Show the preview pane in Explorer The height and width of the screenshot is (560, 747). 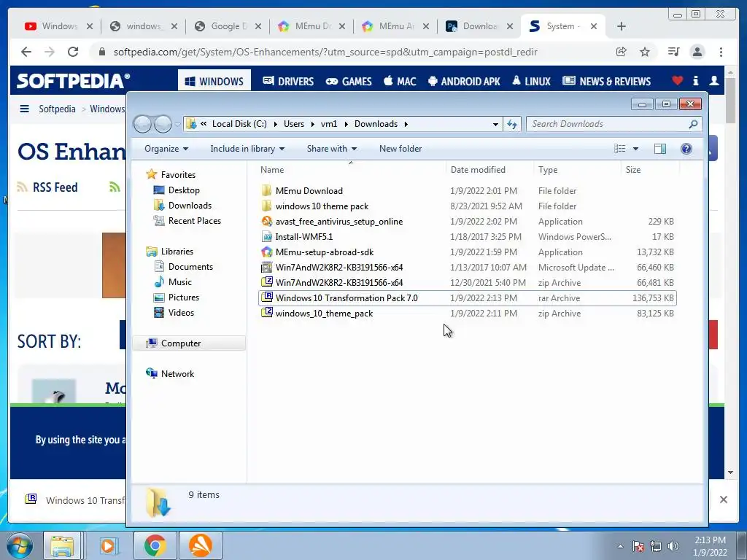point(659,149)
